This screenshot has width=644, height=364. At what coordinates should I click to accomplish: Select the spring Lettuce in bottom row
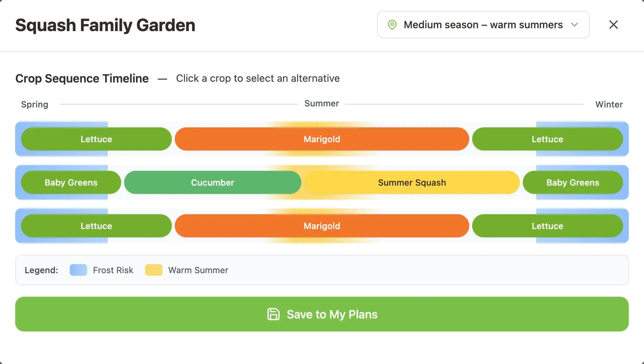[x=96, y=226]
